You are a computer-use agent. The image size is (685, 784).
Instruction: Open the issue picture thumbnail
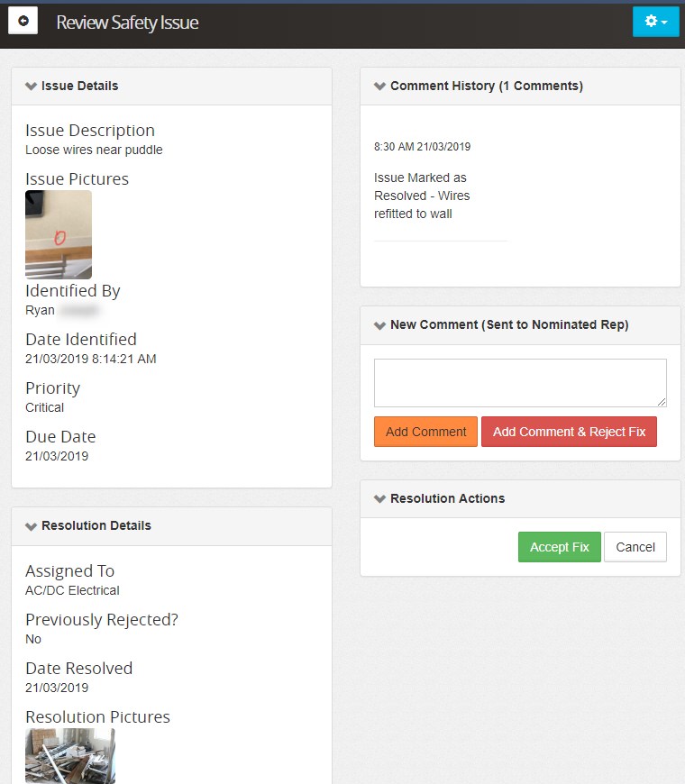59,234
